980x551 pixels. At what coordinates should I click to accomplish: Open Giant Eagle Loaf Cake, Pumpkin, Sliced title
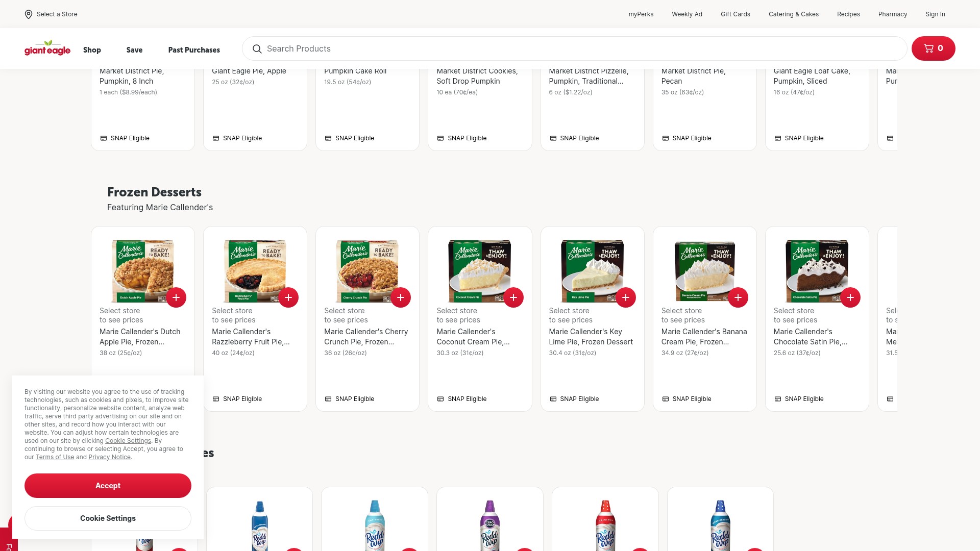click(x=812, y=76)
